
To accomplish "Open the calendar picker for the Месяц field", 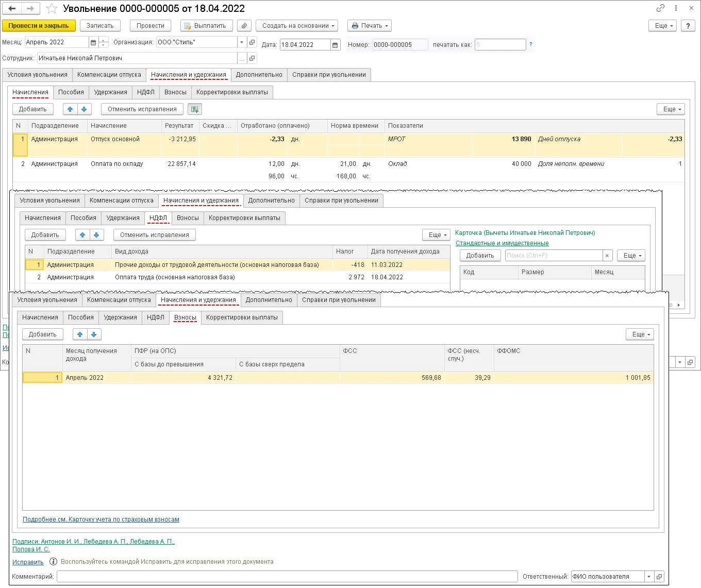I will [x=93, y=42].
